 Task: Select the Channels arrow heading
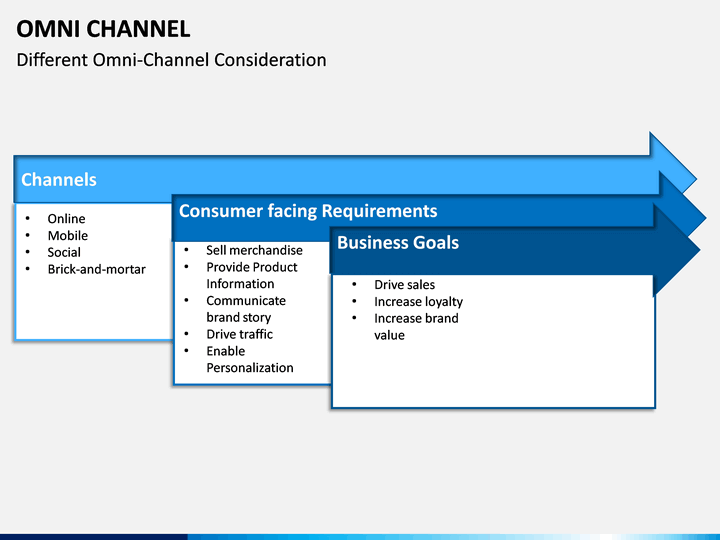59,180
